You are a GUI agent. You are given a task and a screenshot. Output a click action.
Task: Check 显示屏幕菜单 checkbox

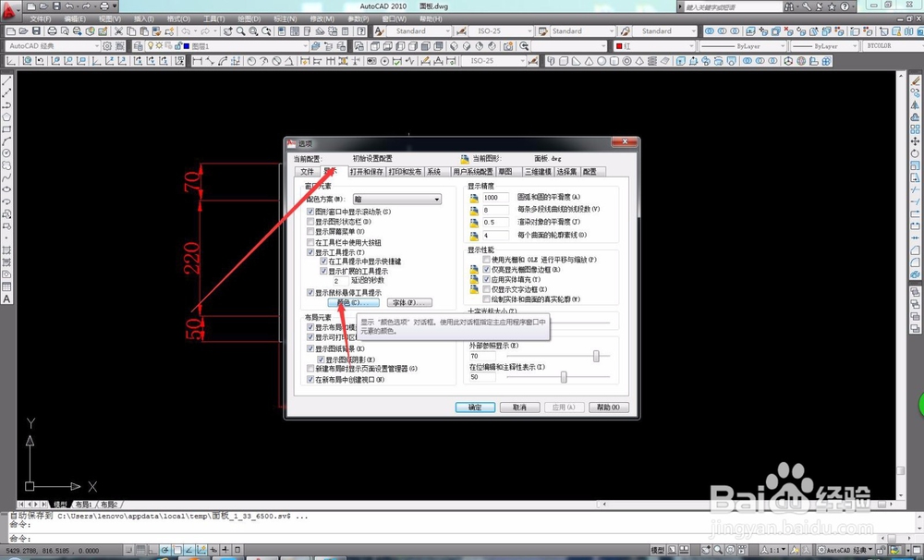310,232
